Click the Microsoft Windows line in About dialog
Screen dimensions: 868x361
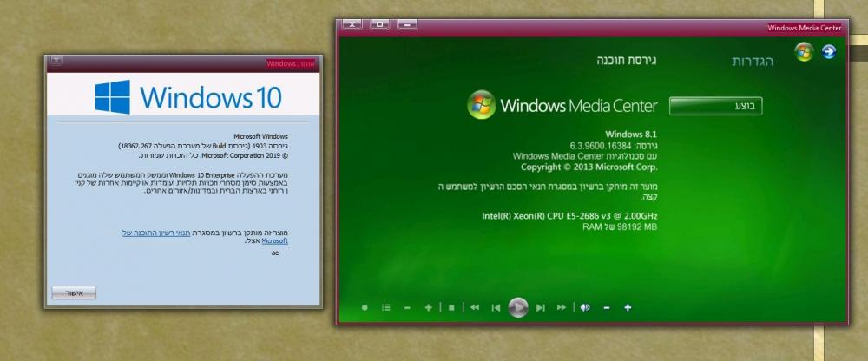point(260,136)
